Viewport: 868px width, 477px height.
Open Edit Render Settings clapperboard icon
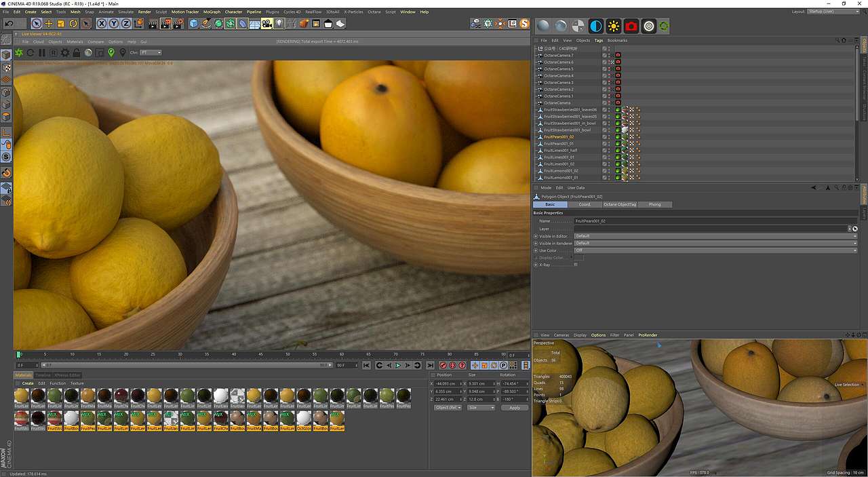pyautogui.click(x=178, y=23)
